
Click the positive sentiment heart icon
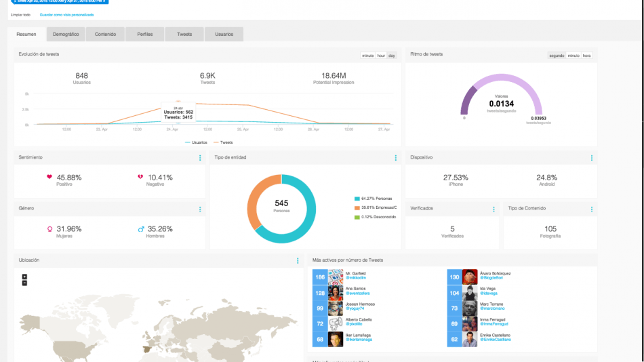click(49, 177)
